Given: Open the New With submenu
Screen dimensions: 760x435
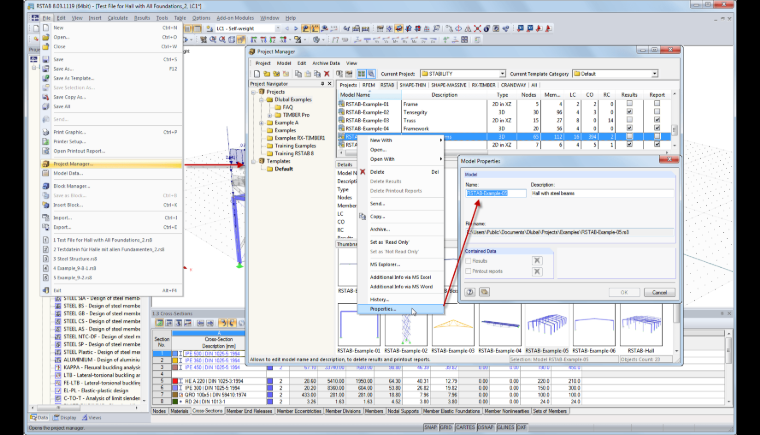Looking at the screenshot, I should [x=401, y=140].
